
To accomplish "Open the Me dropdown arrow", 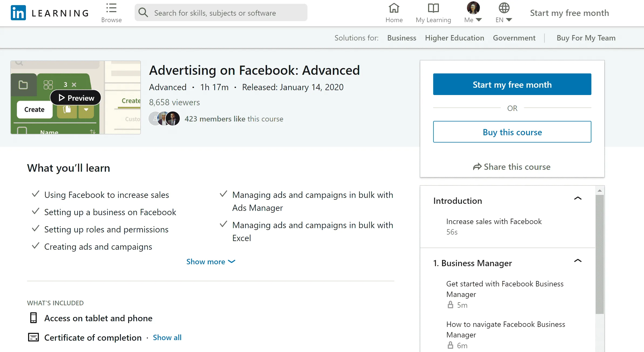I will (479, 20).
